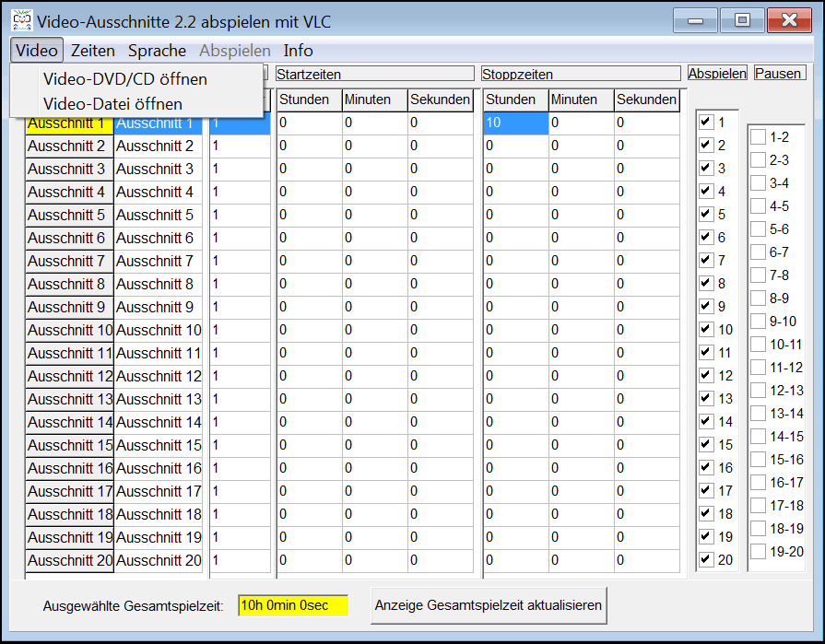Enable pause between sections 1-2
825x644 pixels.
click(x=758, y=137)
